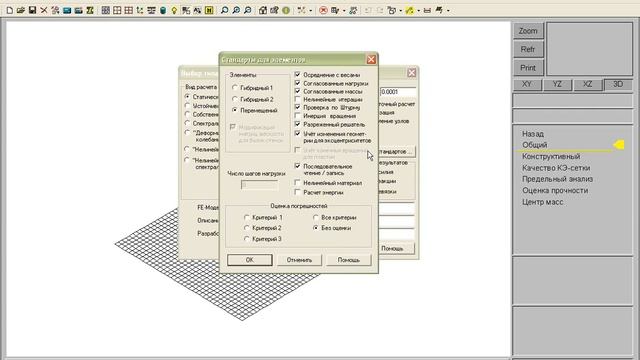
Task: Click the red circled X toolbar icon
Action: coord(323,10)
